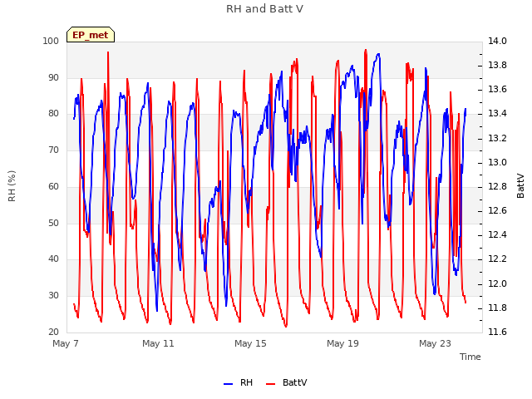Click the 70 tick on RH axis
The height and width of the screenshot is (399, 532).
click(53, 150)
